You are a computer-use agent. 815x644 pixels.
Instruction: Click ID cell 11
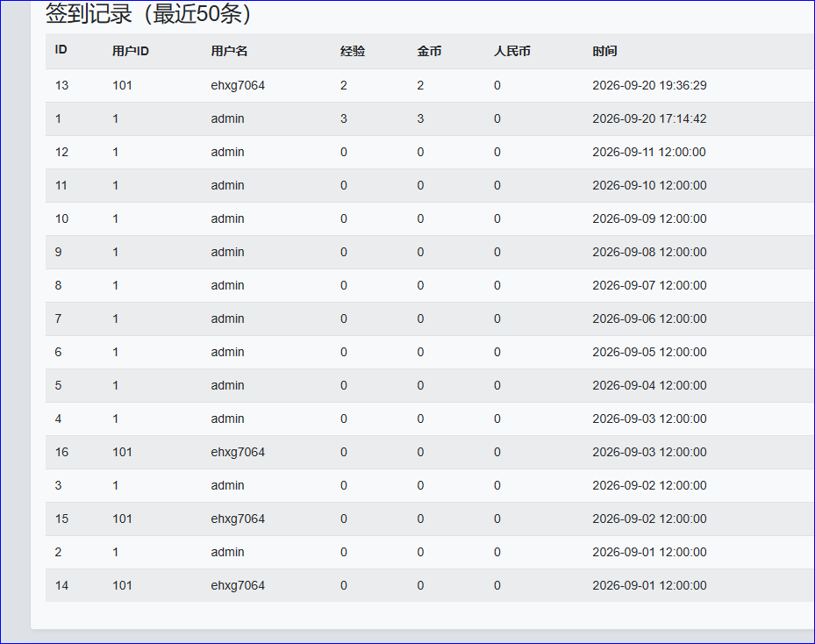(61, 185)
